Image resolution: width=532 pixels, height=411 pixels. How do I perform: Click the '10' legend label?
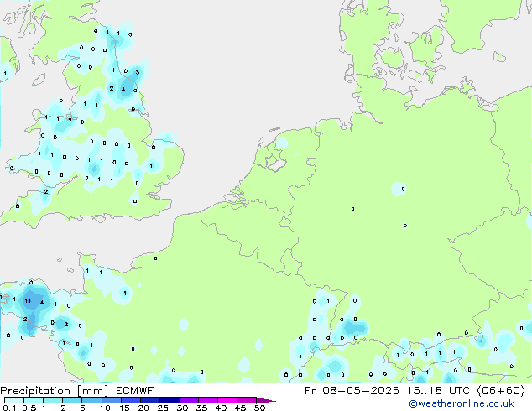pos(105,408)
